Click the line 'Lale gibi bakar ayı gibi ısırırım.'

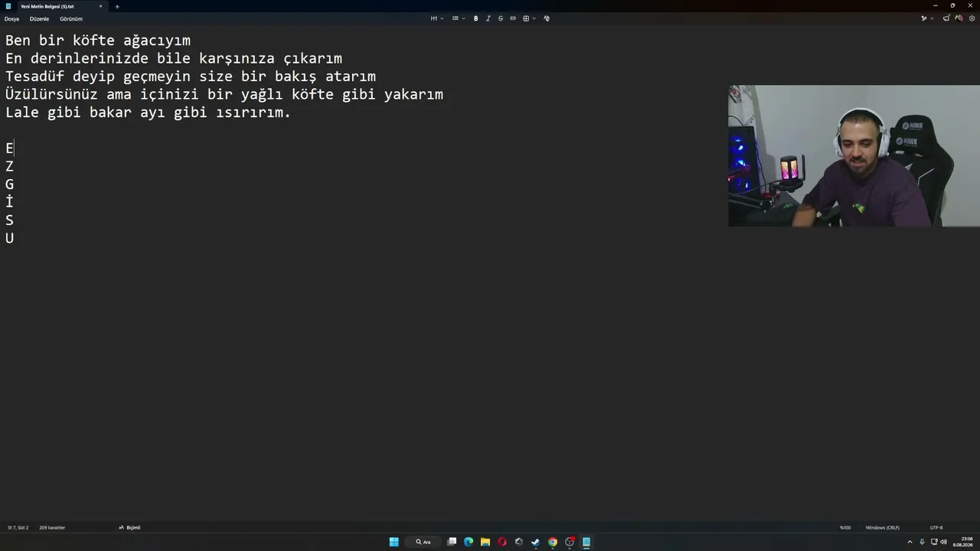(149, 112)
